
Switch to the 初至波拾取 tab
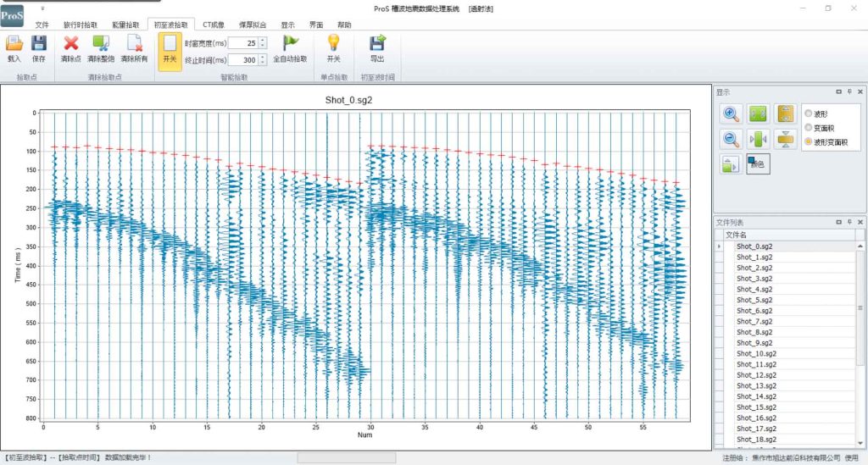171,25
